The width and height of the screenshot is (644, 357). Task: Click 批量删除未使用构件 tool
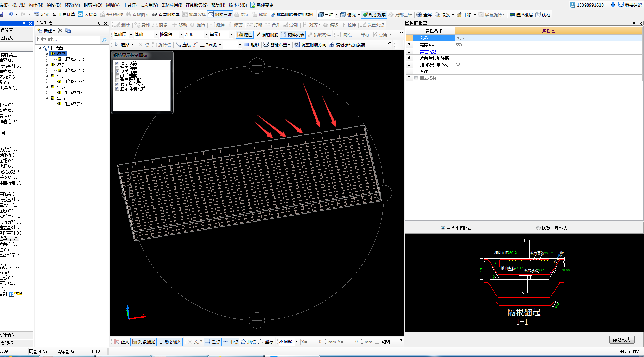click(x=292, y=15)
